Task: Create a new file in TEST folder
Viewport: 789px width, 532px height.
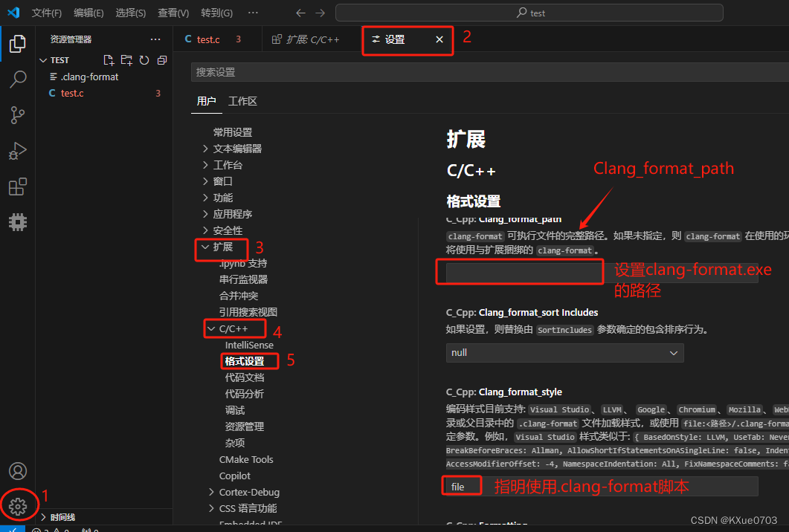Action: 109,60
